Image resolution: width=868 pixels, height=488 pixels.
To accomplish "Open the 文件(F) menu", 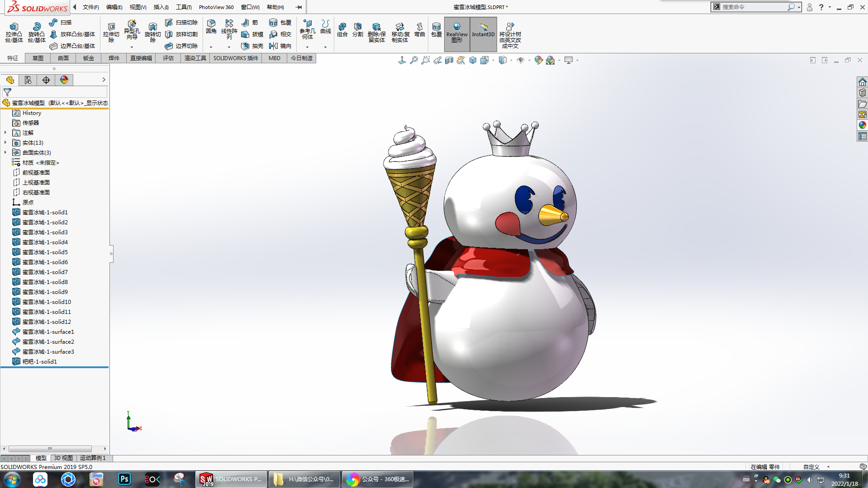I will coord(90,7).
